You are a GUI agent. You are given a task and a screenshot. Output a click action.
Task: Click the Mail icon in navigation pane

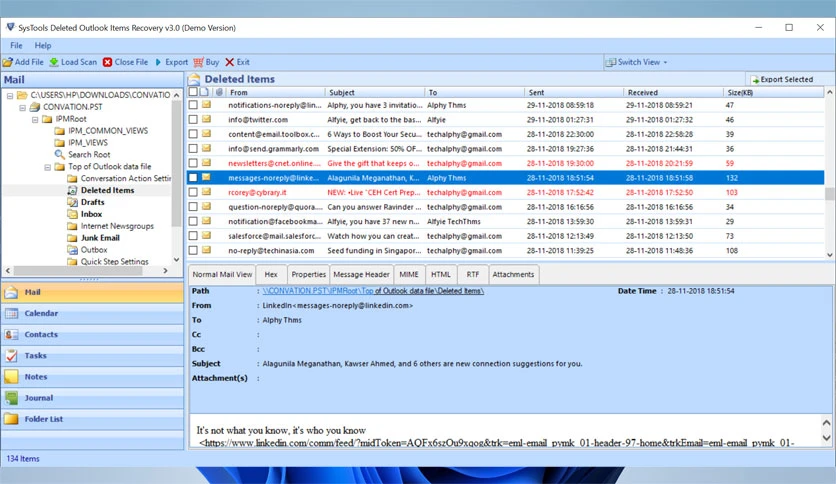click(11, 292)
